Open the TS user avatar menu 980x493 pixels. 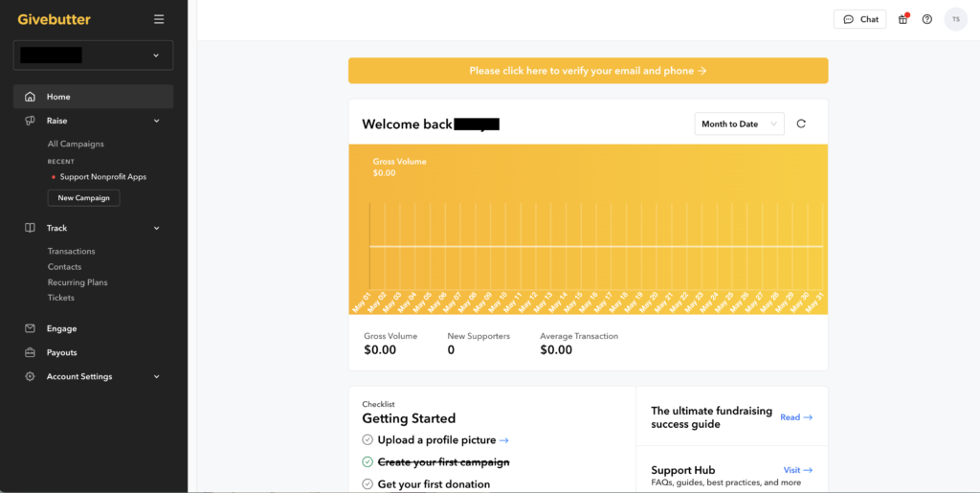(956, 19)
